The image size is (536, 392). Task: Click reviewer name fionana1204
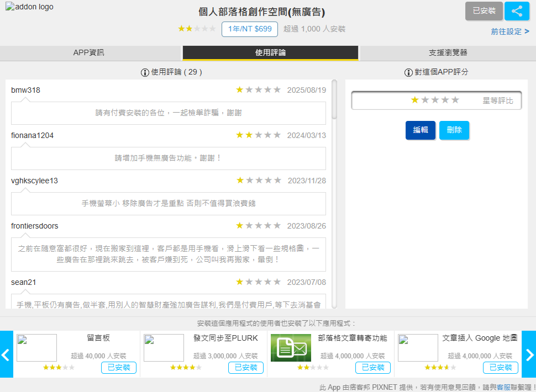[x=32, y=136]
